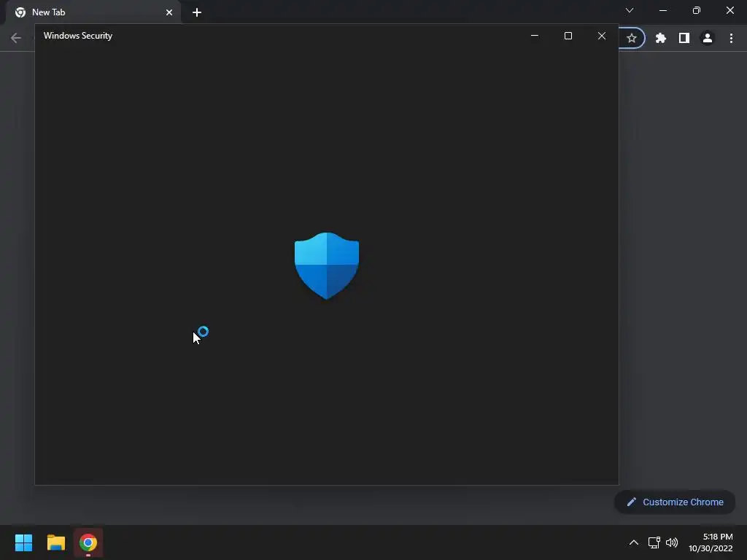The height and width of the screenshot is (560, 747).
Task: Click the Chrome back arrow button
Action: tap(16, 38)
